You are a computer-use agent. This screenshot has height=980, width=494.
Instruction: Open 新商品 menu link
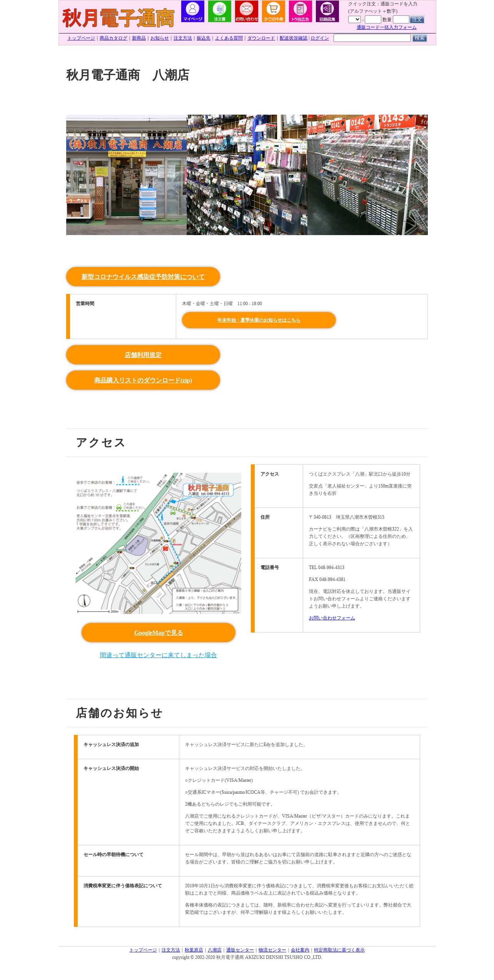point(139,38)
